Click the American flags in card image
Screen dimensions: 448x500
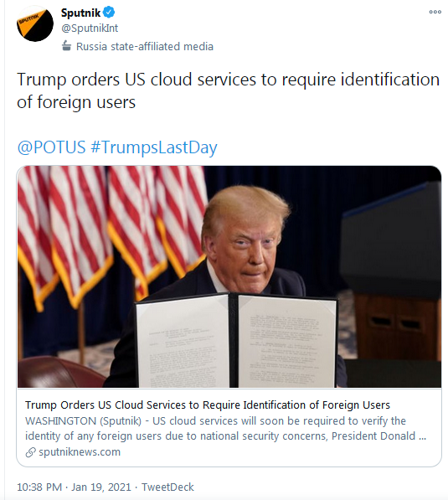click(111, 235)
